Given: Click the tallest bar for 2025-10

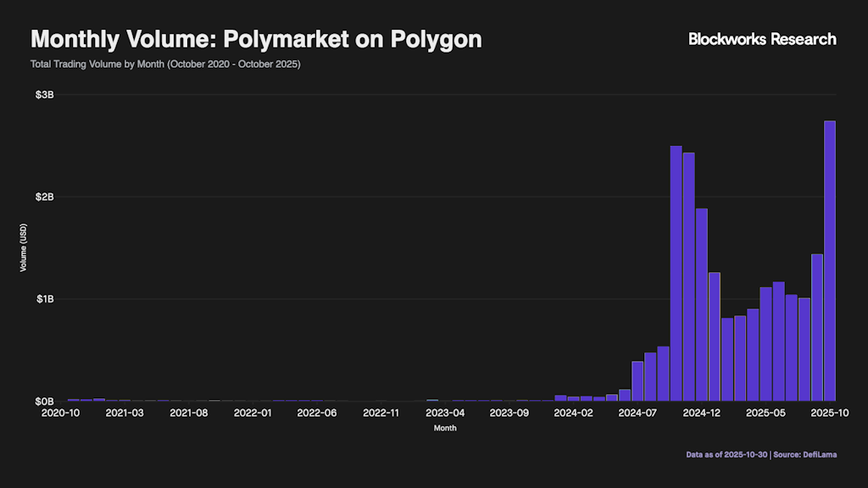Looking at the screenshot, I should pyautogui.click(x=830, y=261).
